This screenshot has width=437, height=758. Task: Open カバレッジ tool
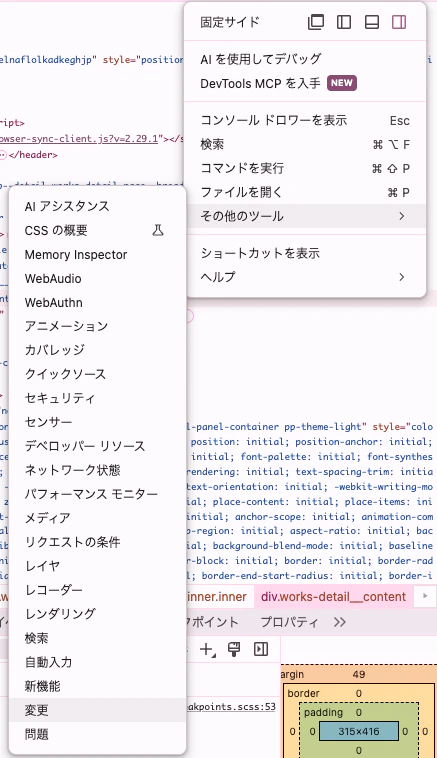point(97,350)
